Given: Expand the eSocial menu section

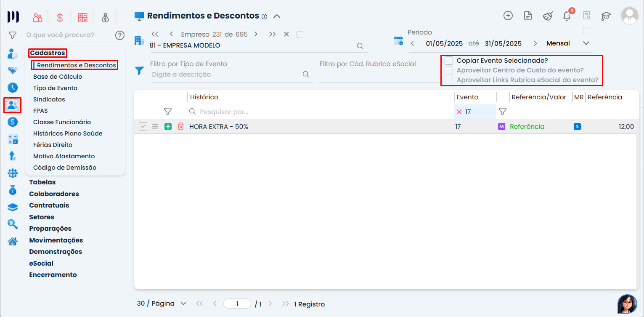Looking at the screenshot, I should point(41,264).
